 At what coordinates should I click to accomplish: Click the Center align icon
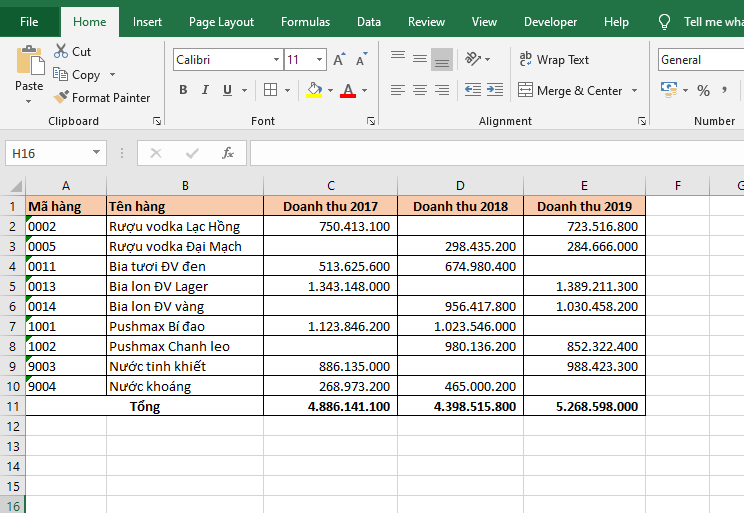point(420,90)
